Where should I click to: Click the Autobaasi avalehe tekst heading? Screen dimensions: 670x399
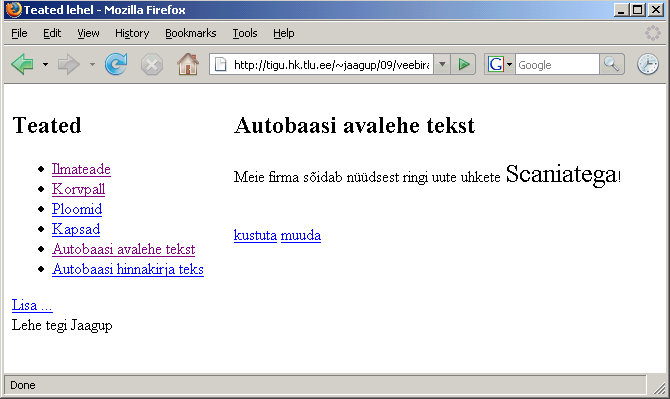(x=354, y=125)
